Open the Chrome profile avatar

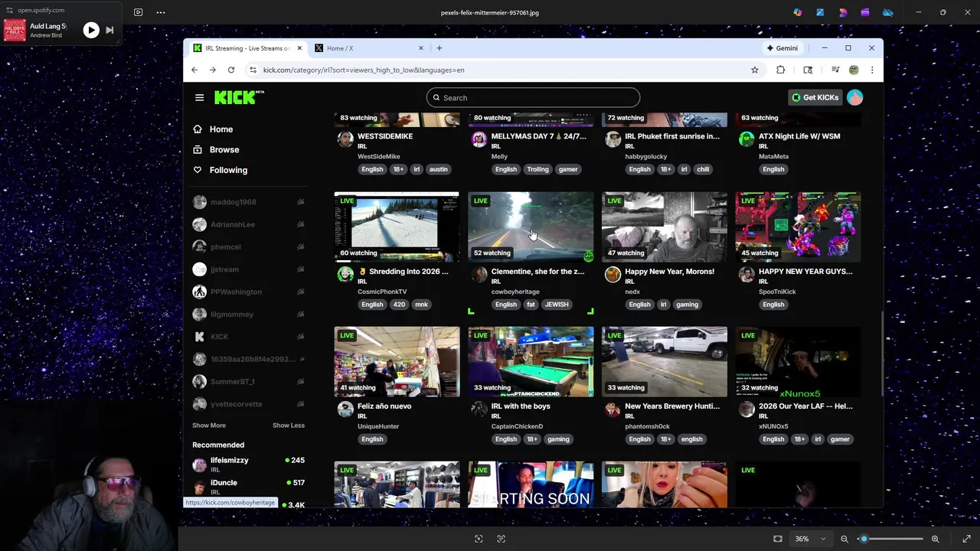(854, 70)
